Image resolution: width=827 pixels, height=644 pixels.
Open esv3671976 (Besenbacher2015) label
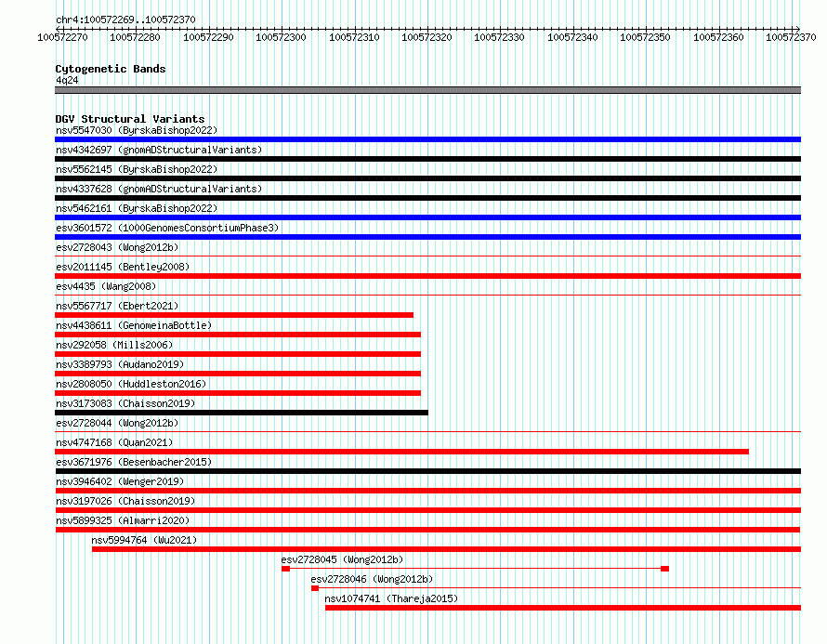click(x=134, y=462)
